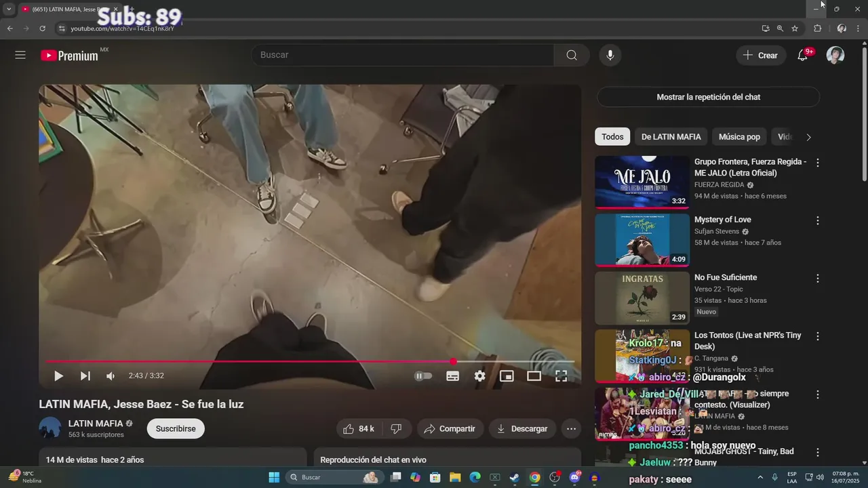This screenshot has height=488, width=868.
Task: Open options for ME JALO video
Action: pyautogui.click(x=818, y=163)
